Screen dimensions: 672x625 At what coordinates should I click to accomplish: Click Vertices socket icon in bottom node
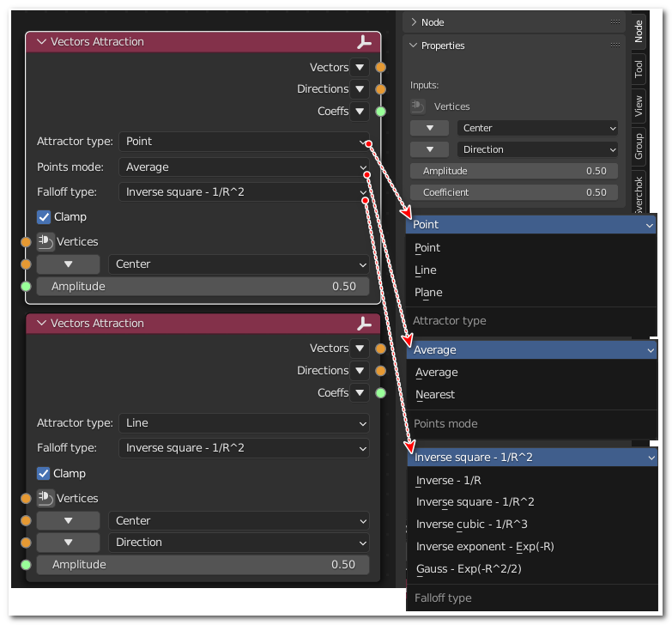coord(45,498)
